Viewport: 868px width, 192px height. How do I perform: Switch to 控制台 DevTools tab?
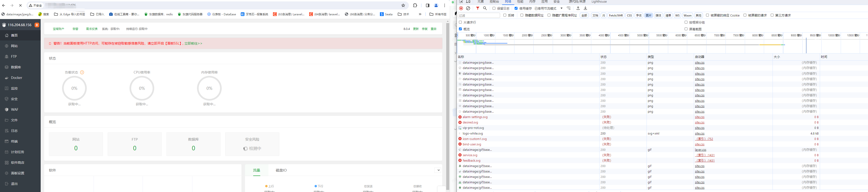click(494, 2)
